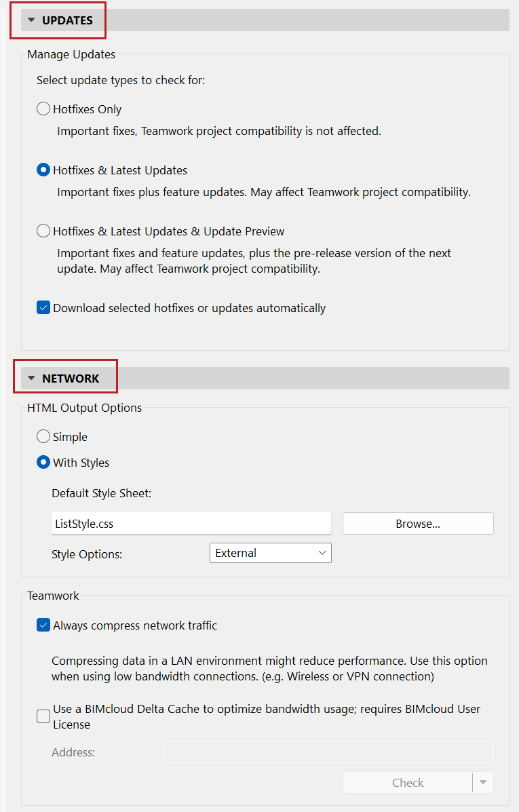Click the HTML Output Options group title

84,408
